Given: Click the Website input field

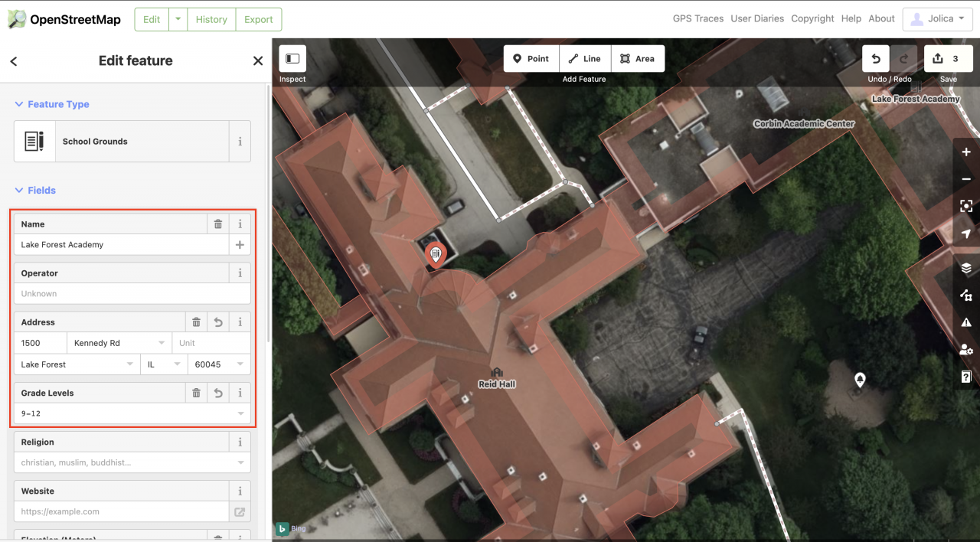Looking at the screenshot, I should (122, 511).
